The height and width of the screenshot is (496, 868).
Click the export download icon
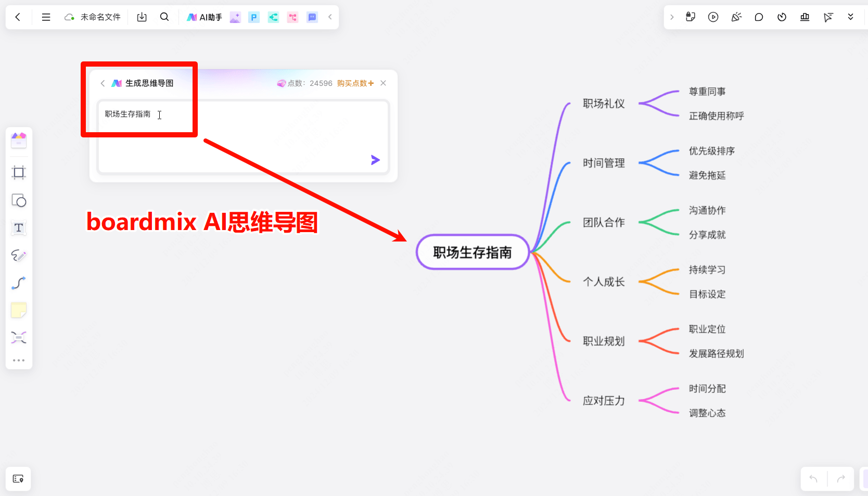(142, 17)
